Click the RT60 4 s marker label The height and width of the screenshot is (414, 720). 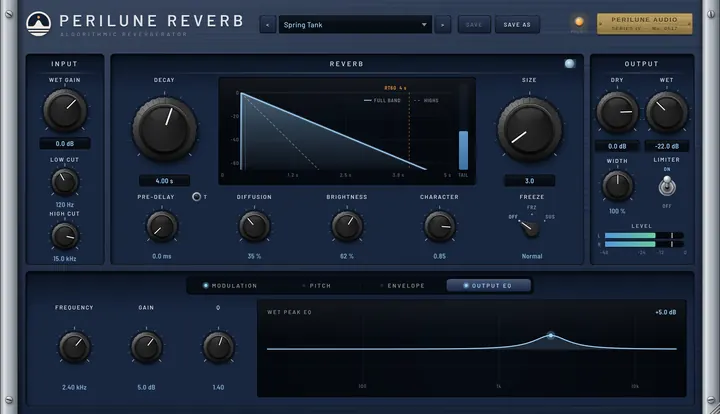pos(395,88)
